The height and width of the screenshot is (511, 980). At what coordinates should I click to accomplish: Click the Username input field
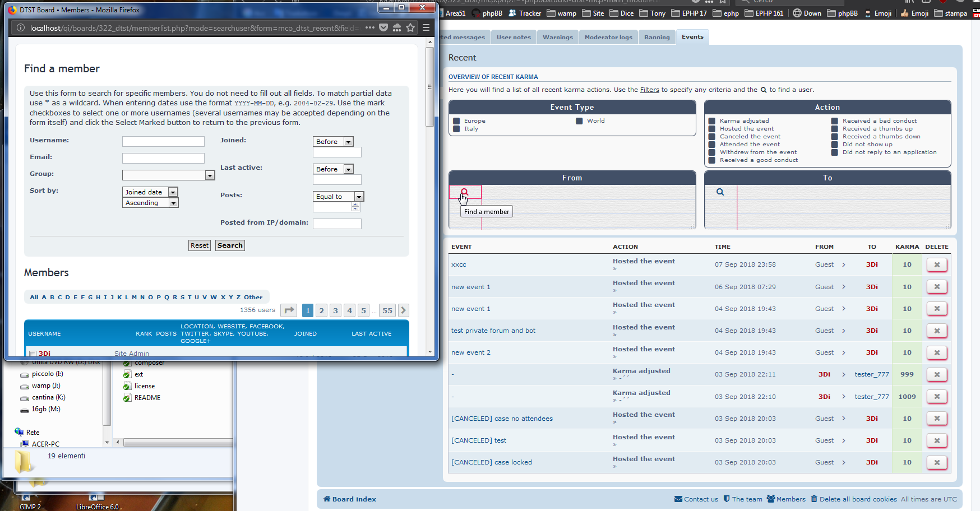(x=163, y=142)
